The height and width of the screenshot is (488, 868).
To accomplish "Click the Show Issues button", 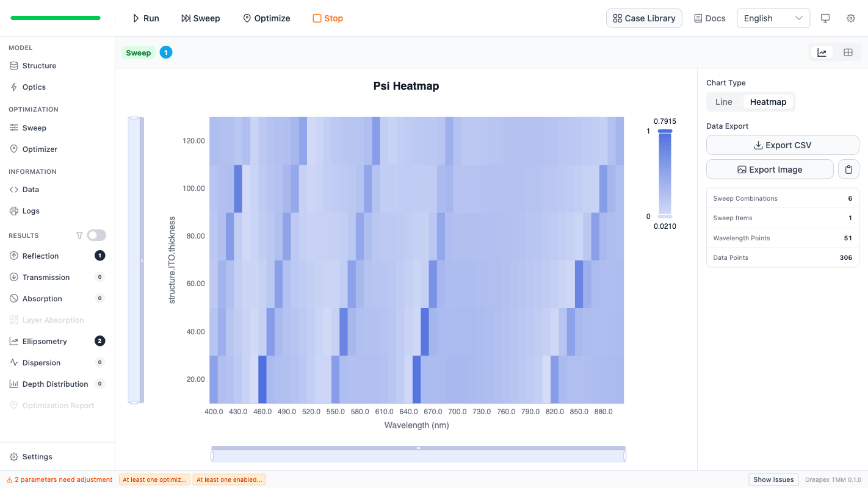I will [773, 480].
